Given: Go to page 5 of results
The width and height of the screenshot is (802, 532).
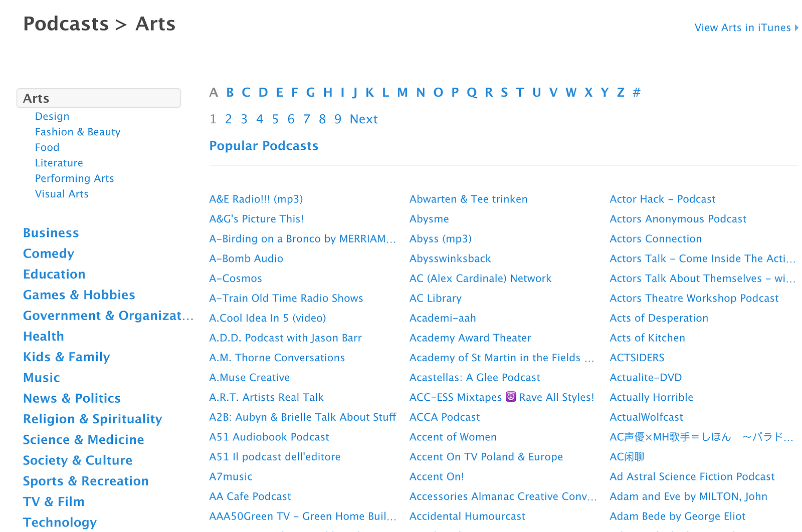Looking at the screenshot, I should [275, 119].
